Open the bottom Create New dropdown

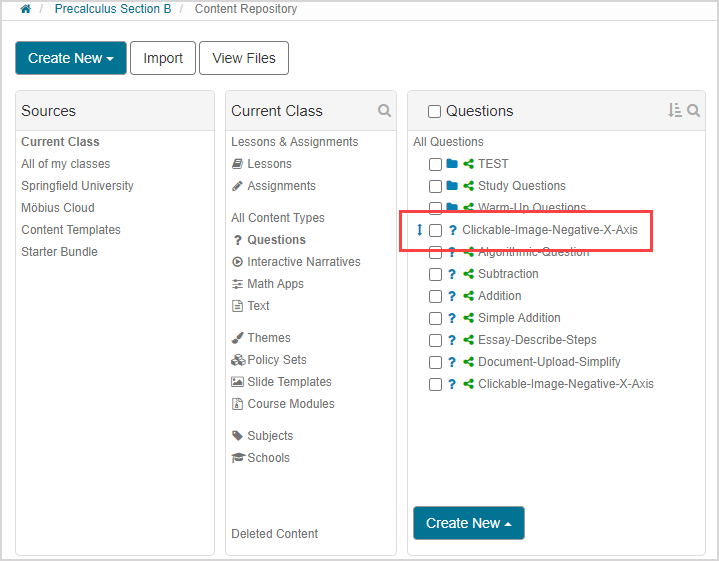click(468, 523)
